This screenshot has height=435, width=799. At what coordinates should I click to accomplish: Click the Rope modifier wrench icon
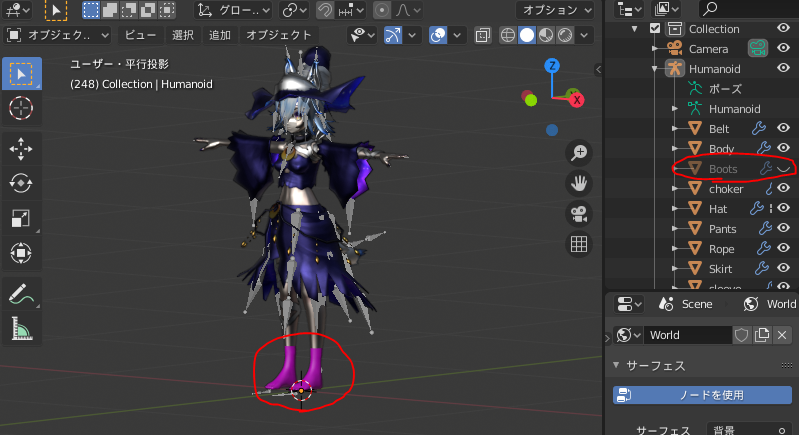point(763,249)
